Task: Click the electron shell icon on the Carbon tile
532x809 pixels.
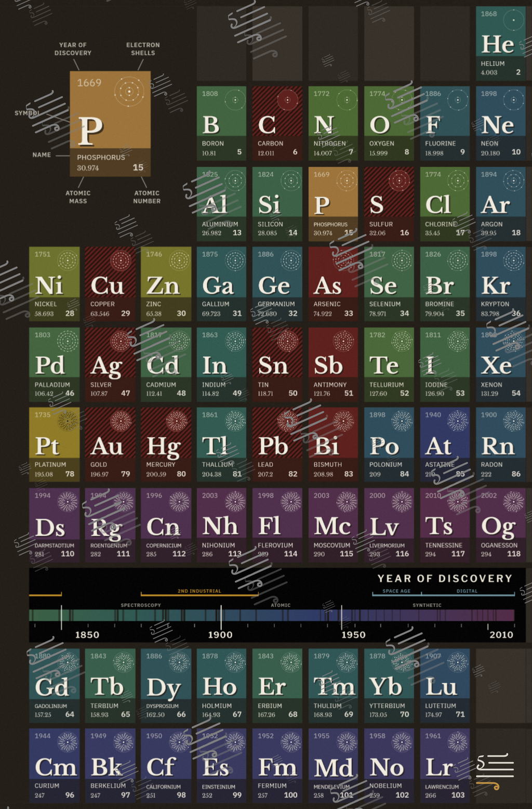Action: pyautogui.click(x=287, y=100)
